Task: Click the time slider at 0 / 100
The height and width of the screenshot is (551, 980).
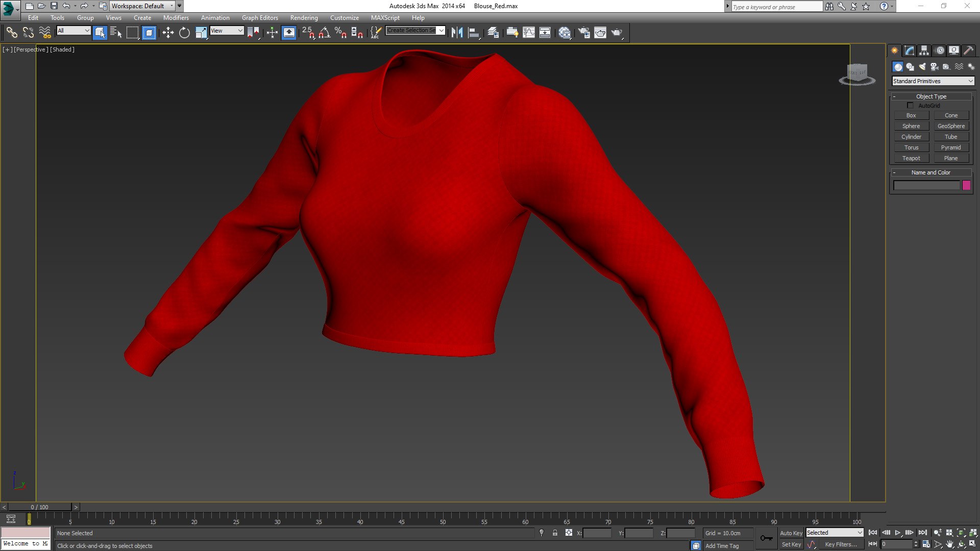Action: coord(39,507)
